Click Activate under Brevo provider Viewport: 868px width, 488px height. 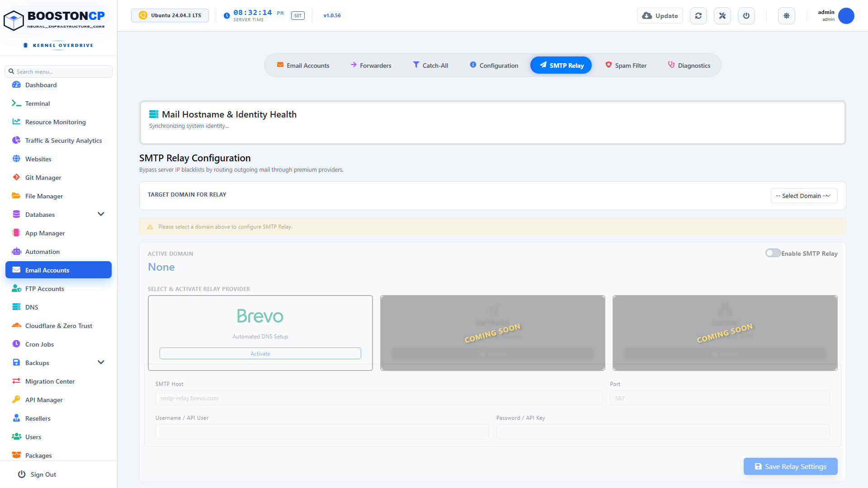[x=260, y=353]
